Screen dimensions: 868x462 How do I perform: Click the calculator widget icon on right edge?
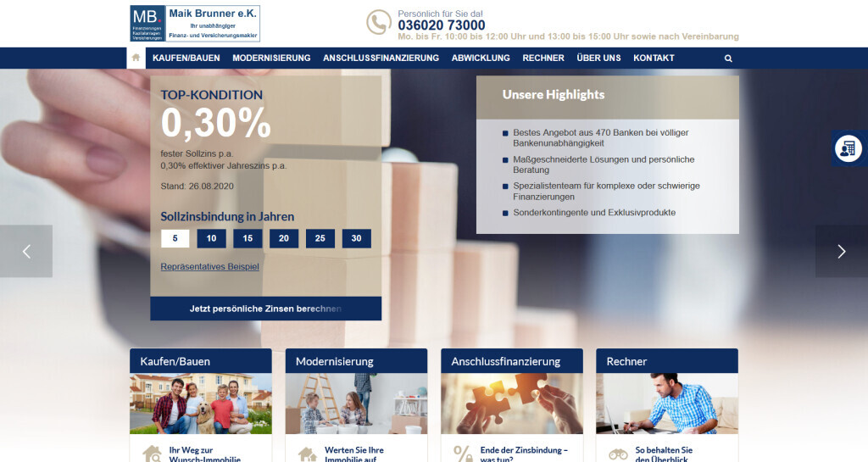click(x=847, y=148)
